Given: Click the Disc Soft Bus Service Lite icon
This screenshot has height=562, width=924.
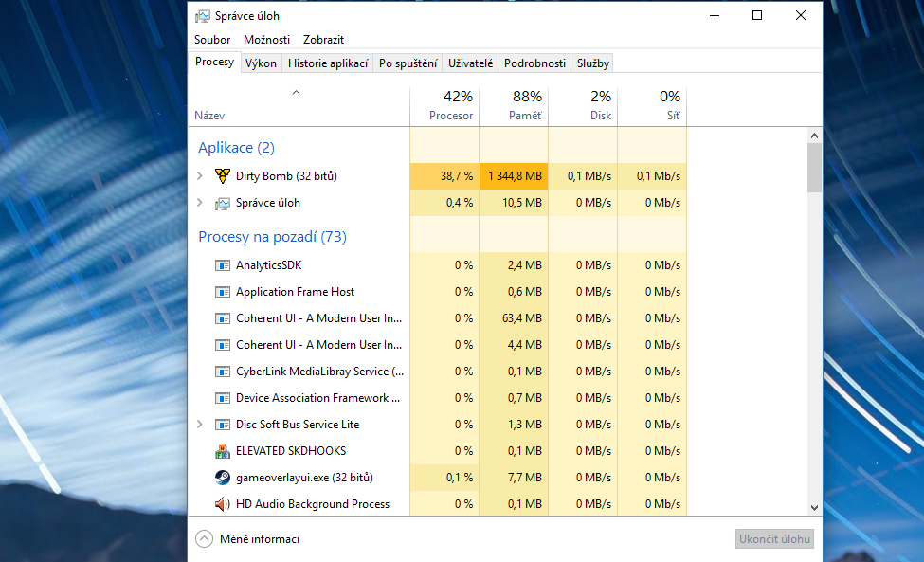Looking at the screenshot, I should coord(222,425).
